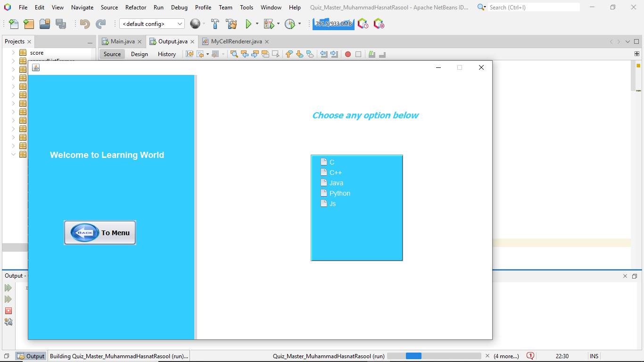The width and height of the screenshot is (644, 362).
Task: Toggle rectangular selection in editor toolbar
Action: click(x=275, y=54)
